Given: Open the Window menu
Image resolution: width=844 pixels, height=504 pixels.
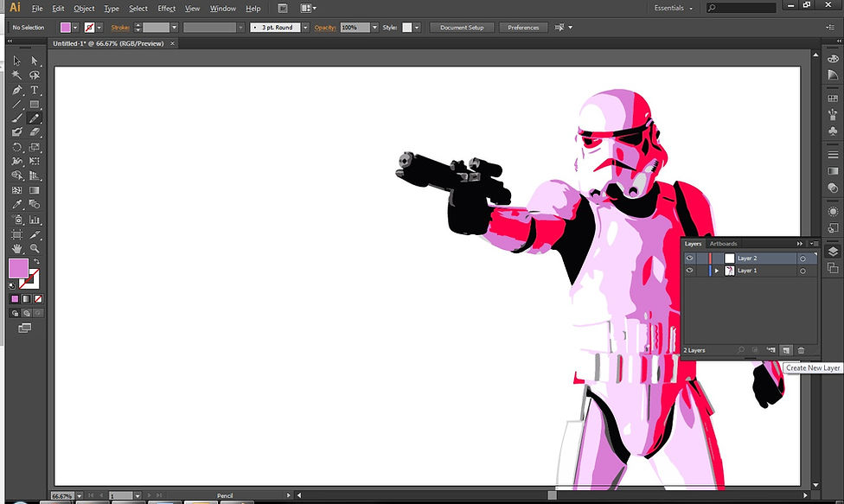Looking at the screenshot, I should click(223, 9).
